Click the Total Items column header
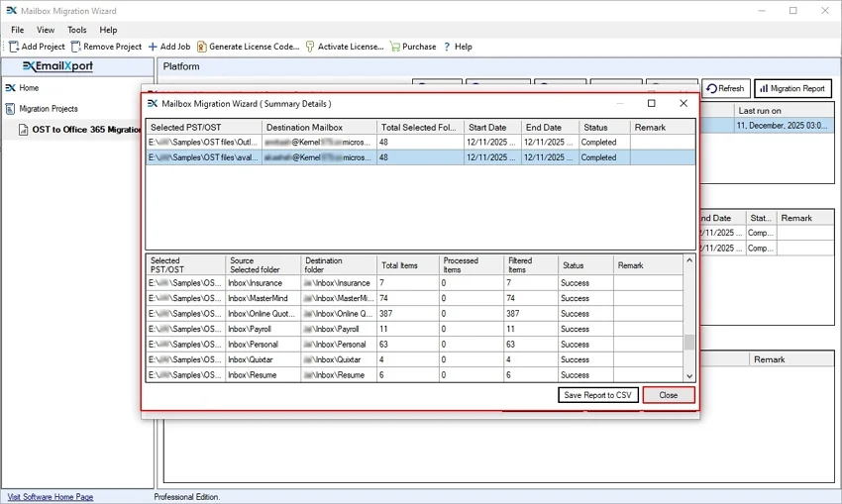This screenshot has height=504, width=842. tap(408, 265)
